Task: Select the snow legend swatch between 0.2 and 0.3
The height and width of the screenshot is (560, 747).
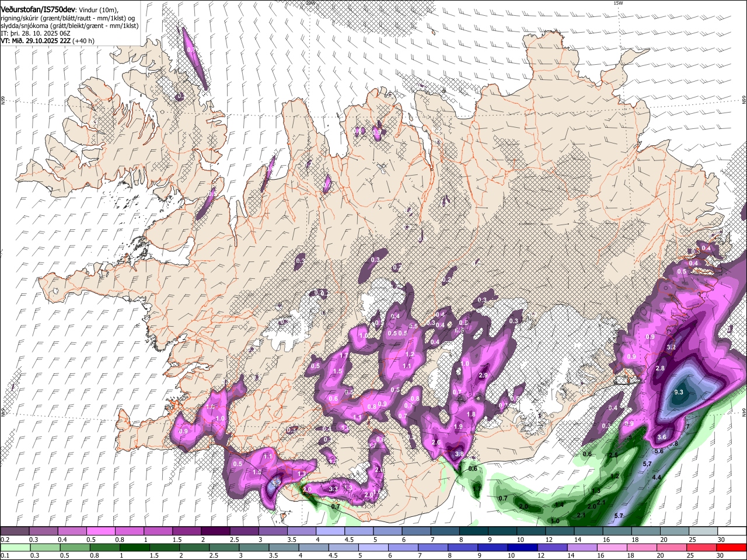Action: [x=15, y=531]
